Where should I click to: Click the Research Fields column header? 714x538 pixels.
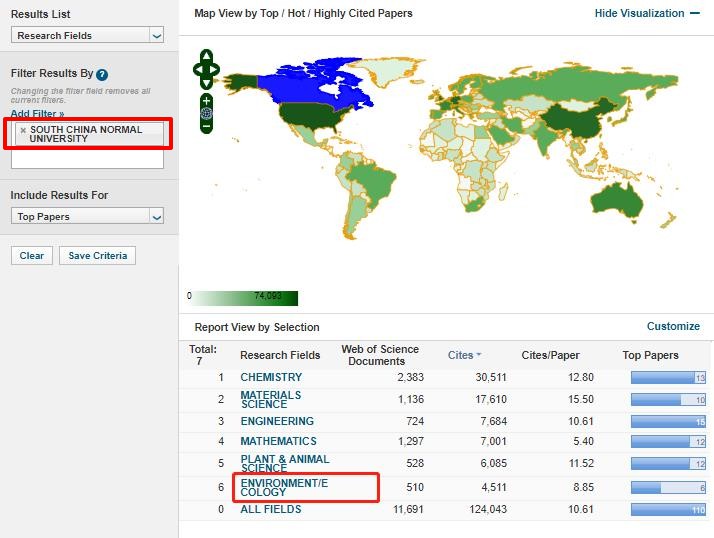pyautogui.click(x=280, y=355)
